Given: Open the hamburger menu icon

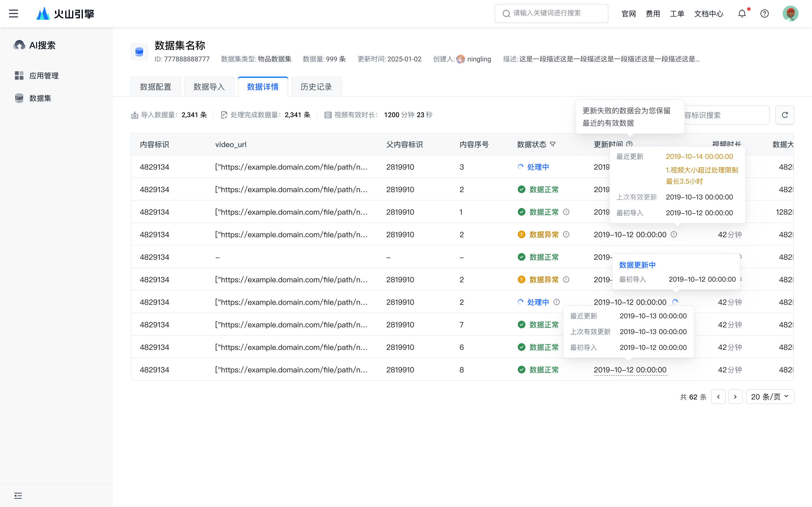Looking at the screenshot, I should [14, 14].
